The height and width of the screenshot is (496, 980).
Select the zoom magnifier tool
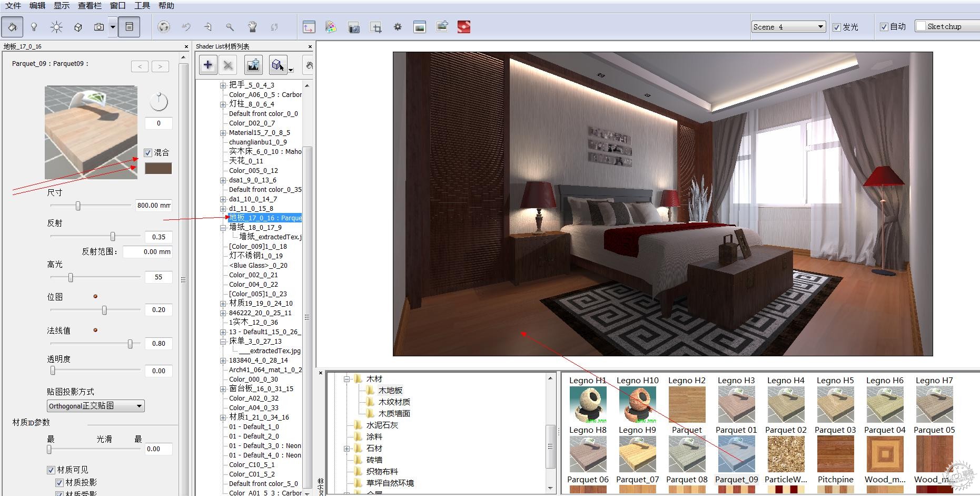230,27
